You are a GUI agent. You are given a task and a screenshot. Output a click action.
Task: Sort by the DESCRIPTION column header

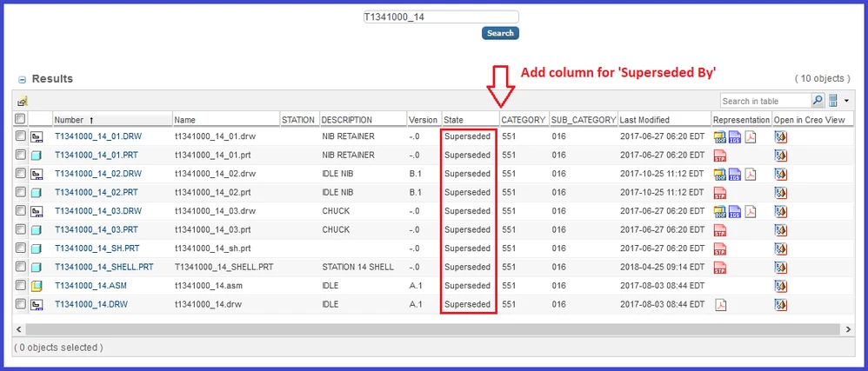[363, 119]
